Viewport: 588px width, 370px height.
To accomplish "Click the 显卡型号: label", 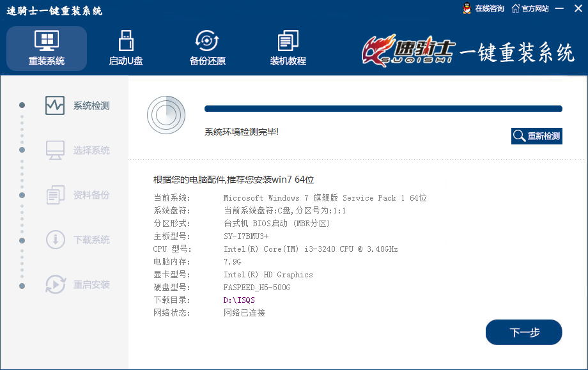I will [172, 274].
